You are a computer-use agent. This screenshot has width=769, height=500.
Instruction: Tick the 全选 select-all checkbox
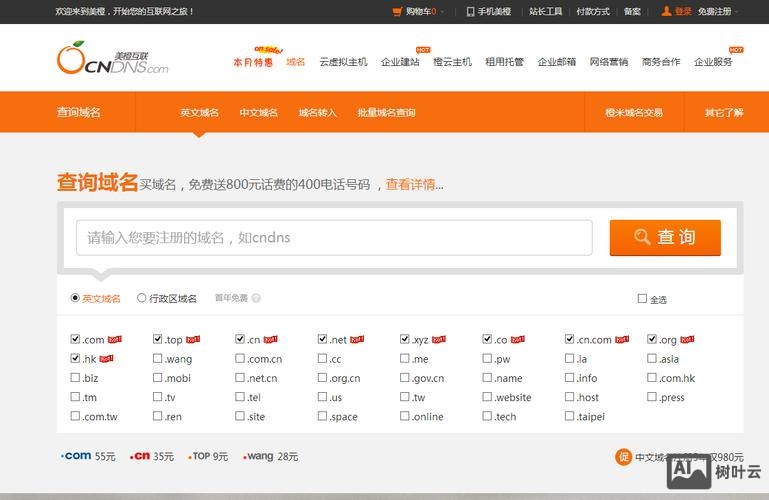pos(642,298)
